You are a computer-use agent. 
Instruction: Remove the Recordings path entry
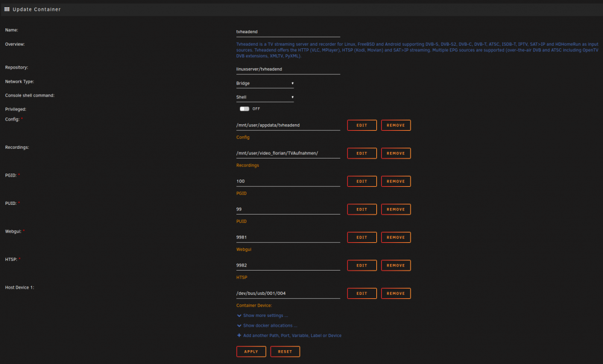[396, 153]
